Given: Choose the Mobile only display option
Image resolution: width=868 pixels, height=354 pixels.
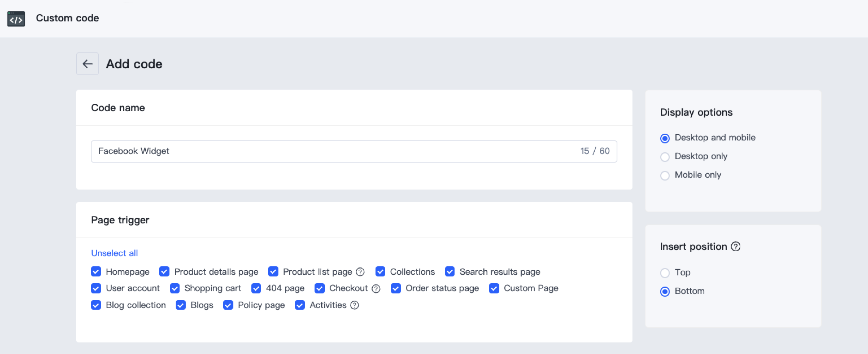Looking at the screenshot, I should pyautogui.click(x=665, y=175).
